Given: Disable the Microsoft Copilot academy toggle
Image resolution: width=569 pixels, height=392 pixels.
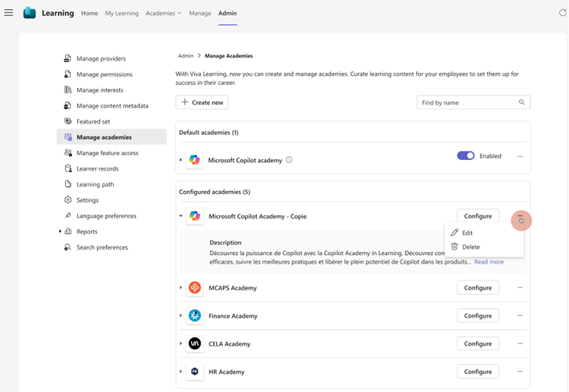Looking at the screenshot, I should pos(465,156).
